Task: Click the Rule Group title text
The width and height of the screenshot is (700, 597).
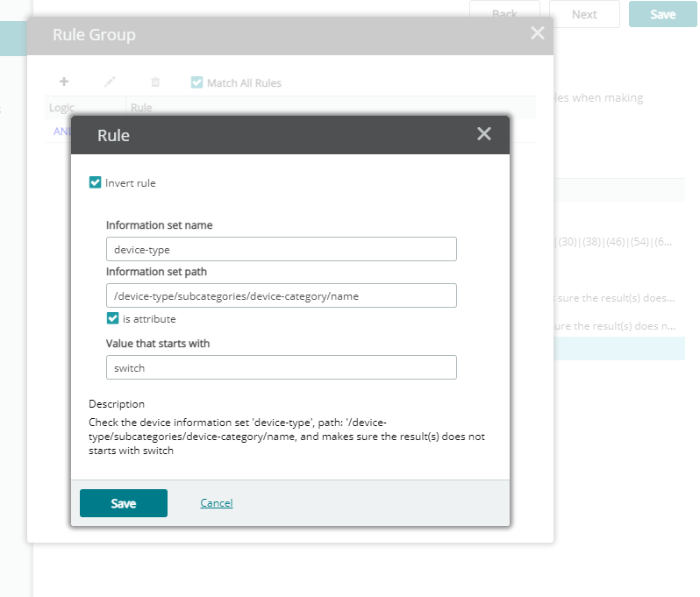Action: pyautogui.click(x=94, y=34)
